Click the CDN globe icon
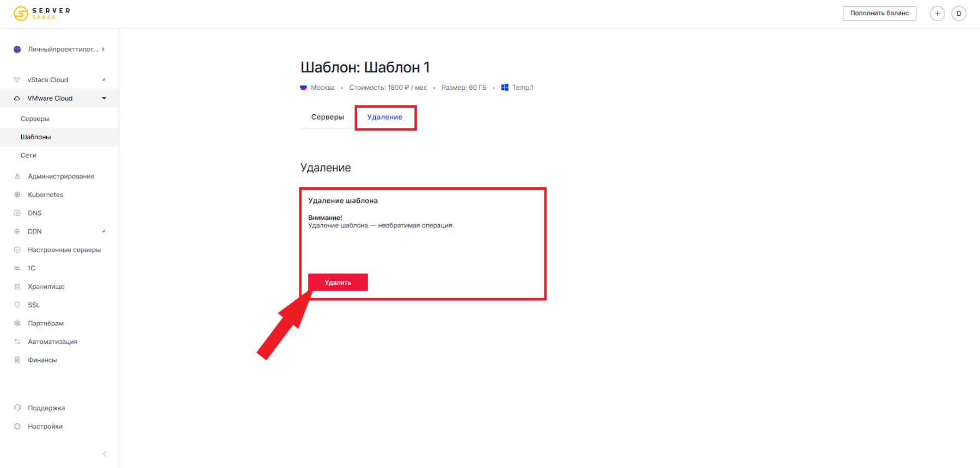 pos(17,231)
